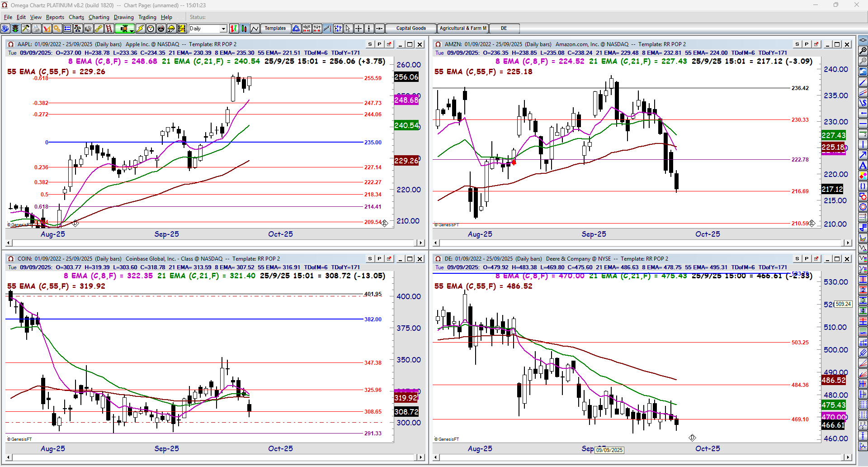The height and width of the screenshot is (467, 868).
Task: Click the 382.00 blue line label on COIN
Action: coord(373,319)
